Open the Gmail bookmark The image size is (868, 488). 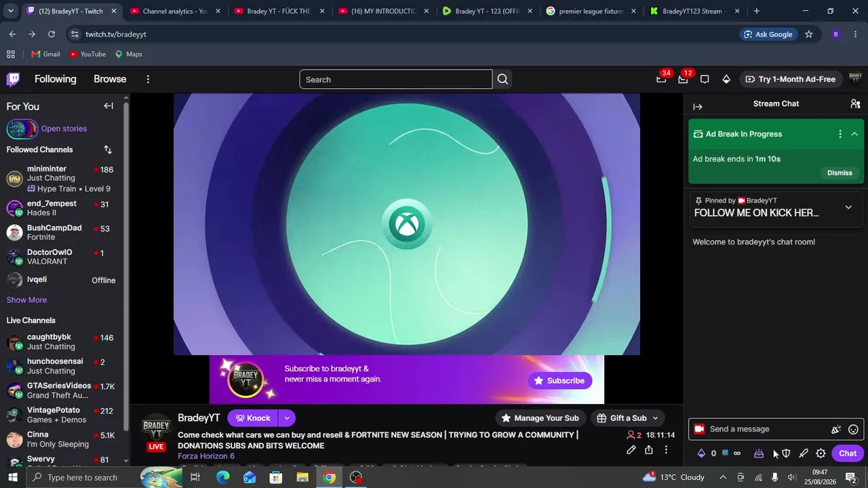point(45,54)
